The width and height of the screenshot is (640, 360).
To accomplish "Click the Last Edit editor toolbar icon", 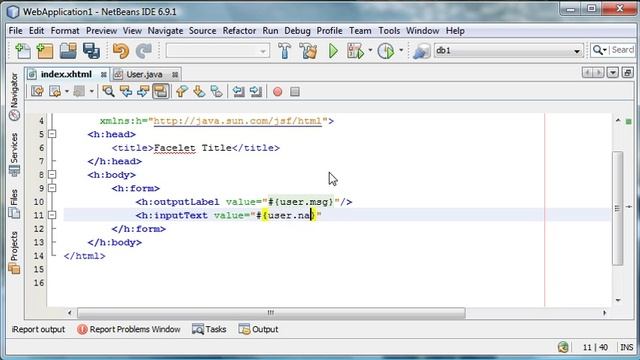I will 38,91.
